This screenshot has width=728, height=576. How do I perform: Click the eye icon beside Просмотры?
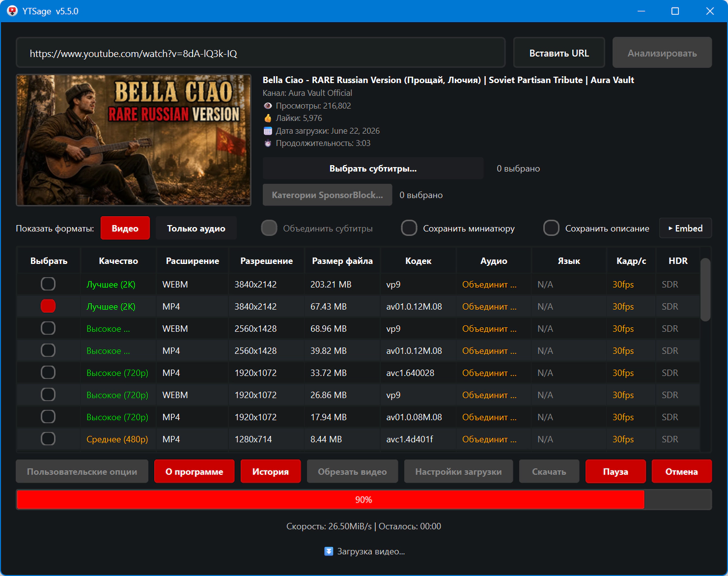point(268,106)
